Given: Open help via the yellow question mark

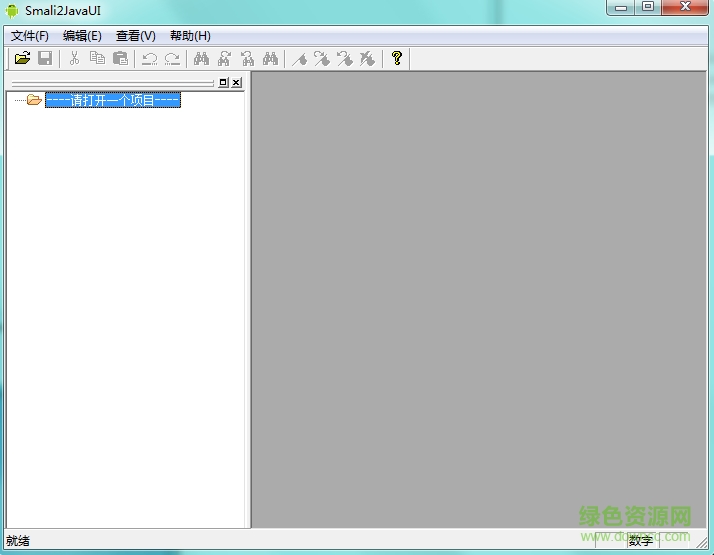Looking at the screenshot, I should (397, 58).
